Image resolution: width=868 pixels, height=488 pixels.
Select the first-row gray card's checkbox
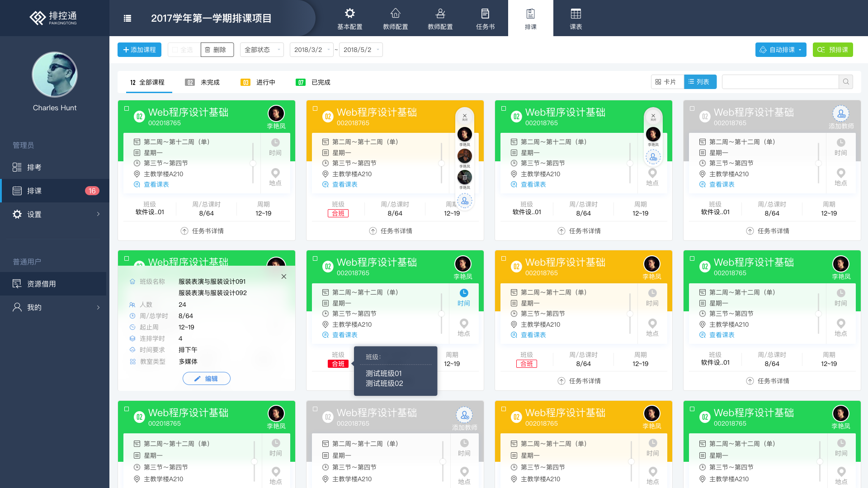tap(692, 108)
